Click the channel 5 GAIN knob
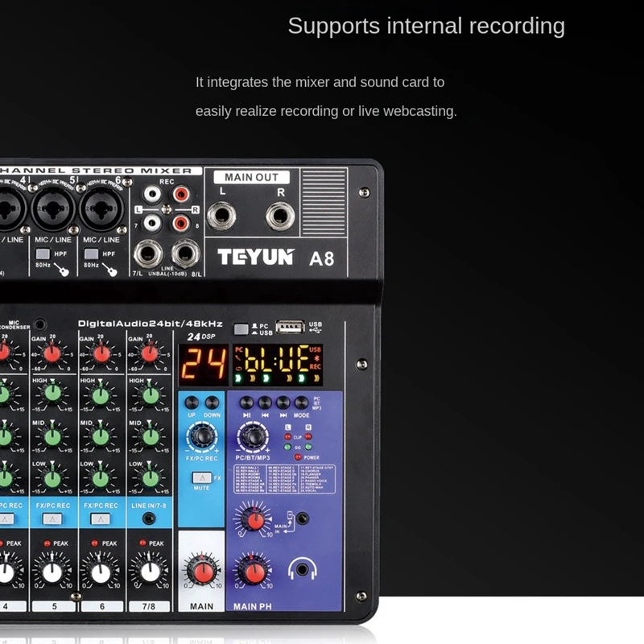The width and height of the screenshot is (644, 644). pyautogui.click(x=52, y=353)
